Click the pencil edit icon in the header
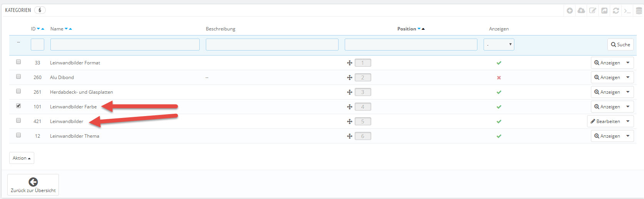Image resolution: width=644 pixels, height=199 pixels. (593, 11)
